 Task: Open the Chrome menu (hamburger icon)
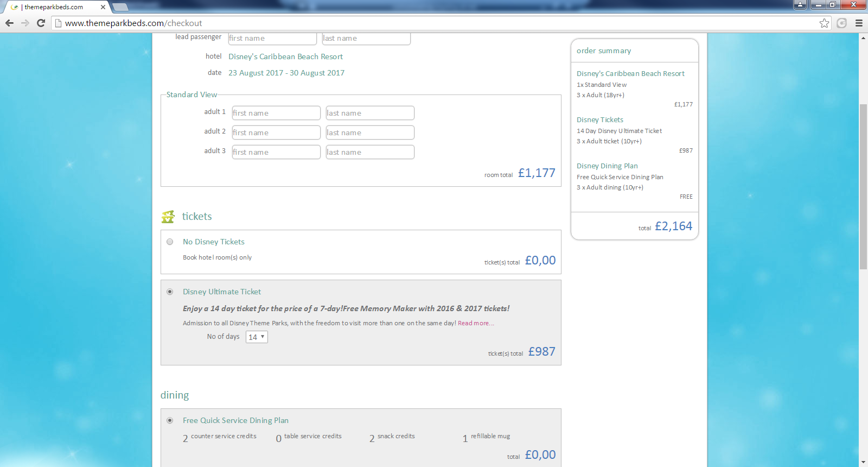[859, 23]
